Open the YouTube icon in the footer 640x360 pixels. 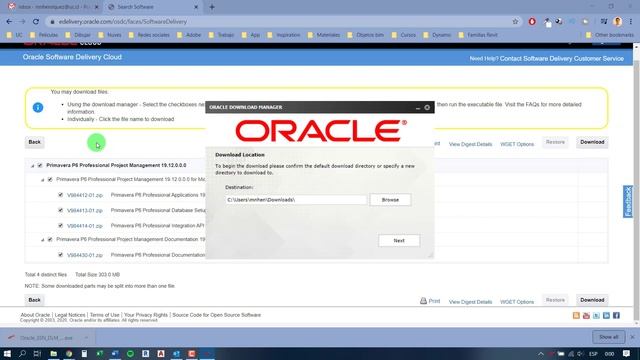[x=586, y=316]
